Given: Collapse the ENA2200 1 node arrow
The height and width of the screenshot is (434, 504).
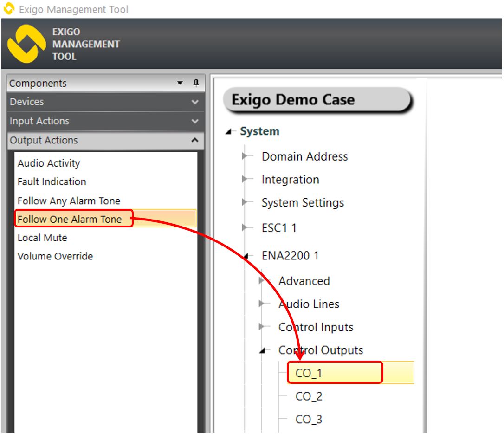Looking at the screenshot, I should (246, 256).
